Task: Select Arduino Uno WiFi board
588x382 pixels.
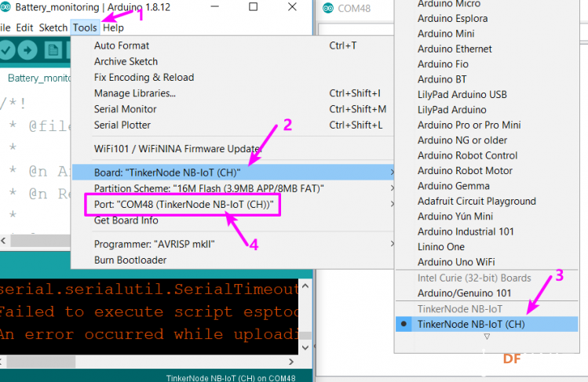Action: coord(487,262)
